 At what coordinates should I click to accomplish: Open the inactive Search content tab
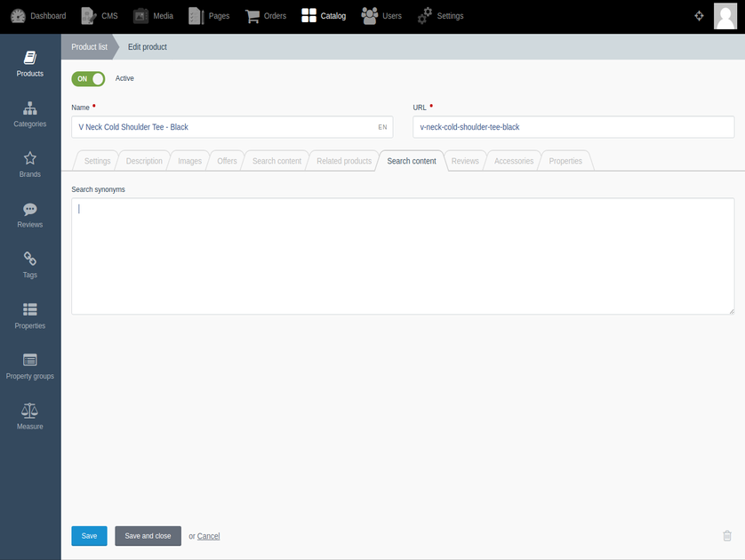[x=276, y=161]
